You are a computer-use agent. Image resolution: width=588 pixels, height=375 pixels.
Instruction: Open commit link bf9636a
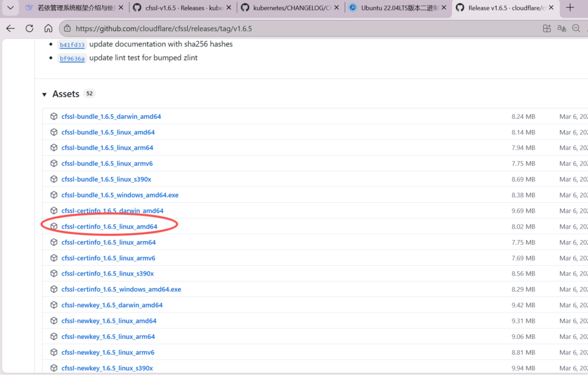pos(72,59)
